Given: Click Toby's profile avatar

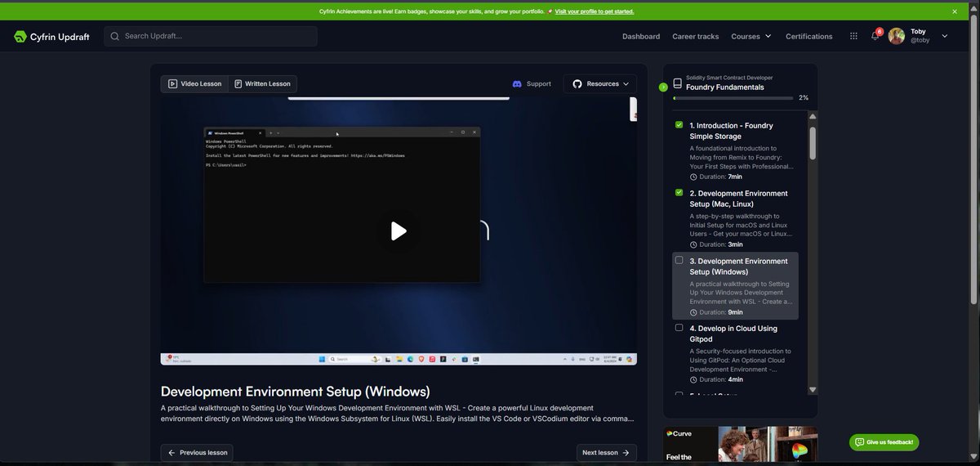Looking at the screenshot, I should (897, 36).
